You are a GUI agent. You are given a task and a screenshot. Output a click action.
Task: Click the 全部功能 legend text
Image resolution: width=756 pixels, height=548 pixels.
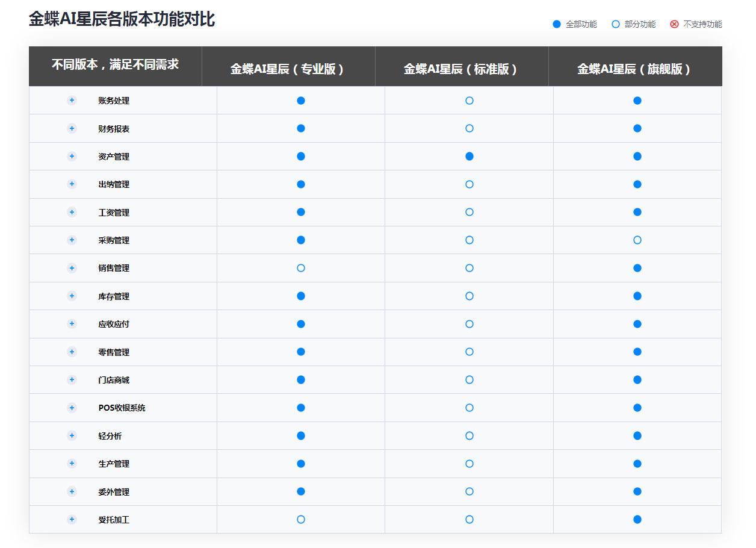(x=581, y=24)
